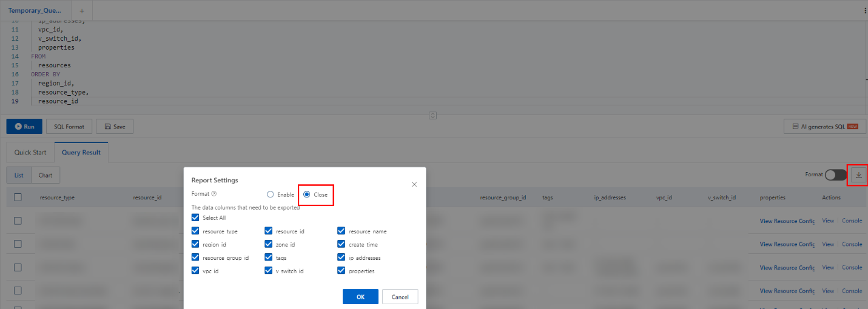Open the new query tab plus icon
868x309 pixels.
point(82,10)
